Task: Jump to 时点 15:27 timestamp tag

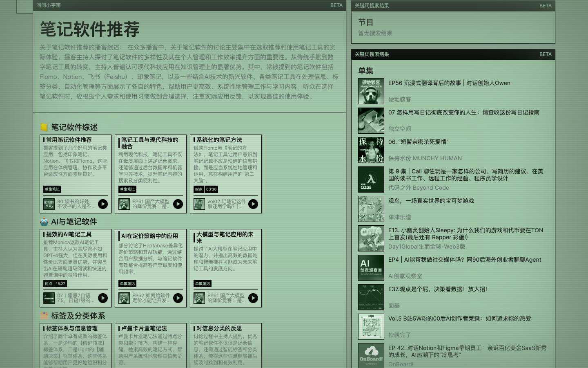Action: pos(55,284)
